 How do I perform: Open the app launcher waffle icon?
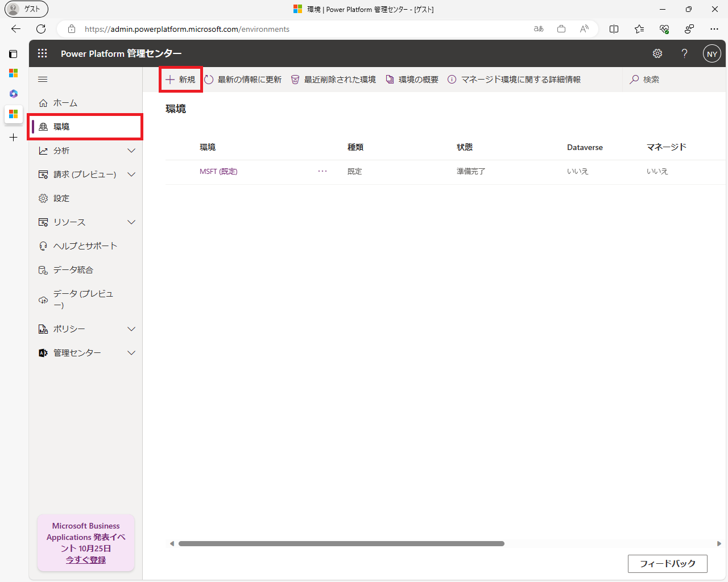(x=42, y=53)
